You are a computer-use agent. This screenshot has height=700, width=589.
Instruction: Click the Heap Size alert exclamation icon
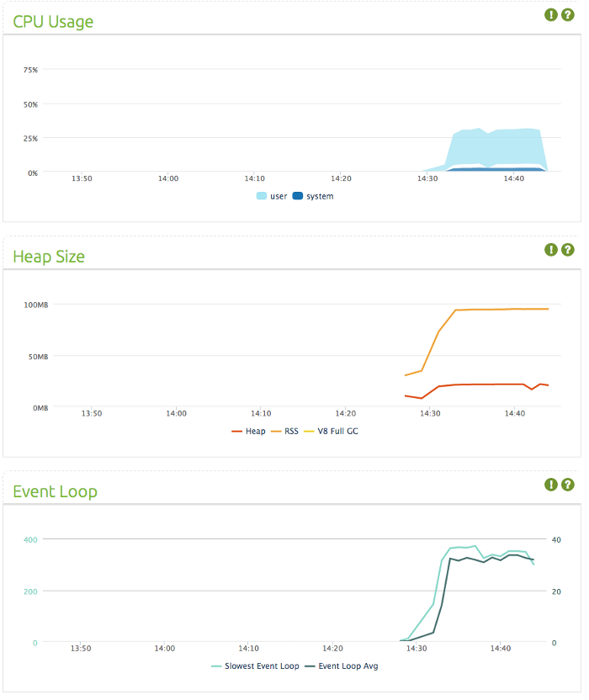pos(551,250)
